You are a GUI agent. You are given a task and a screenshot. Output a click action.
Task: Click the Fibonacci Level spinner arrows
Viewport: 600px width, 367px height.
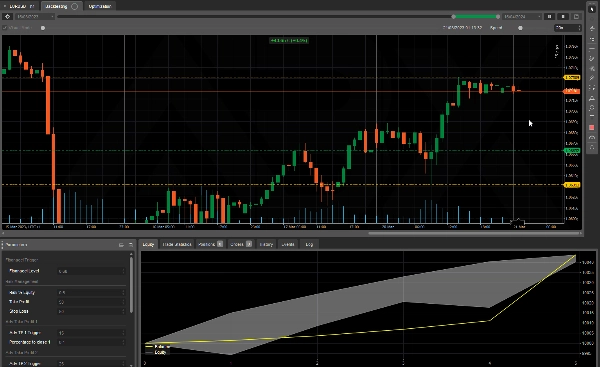click(x=123, y=271)
